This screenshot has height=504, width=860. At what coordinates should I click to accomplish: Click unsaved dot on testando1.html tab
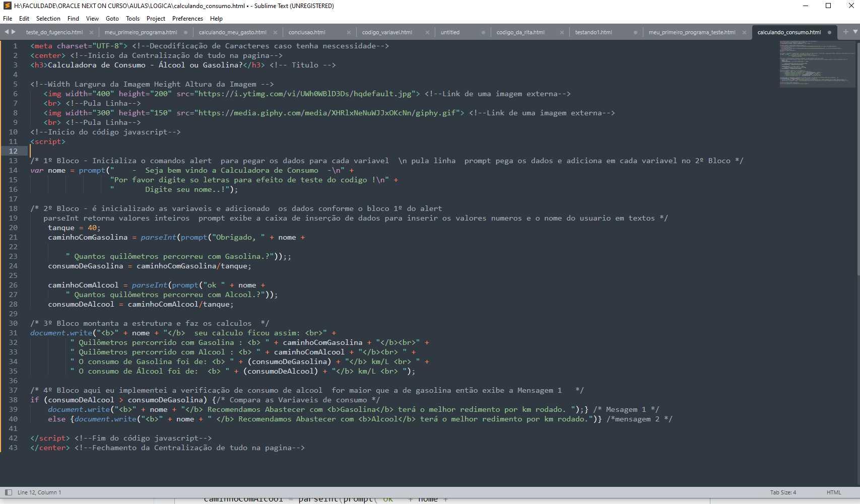click(x=635, y=32)
